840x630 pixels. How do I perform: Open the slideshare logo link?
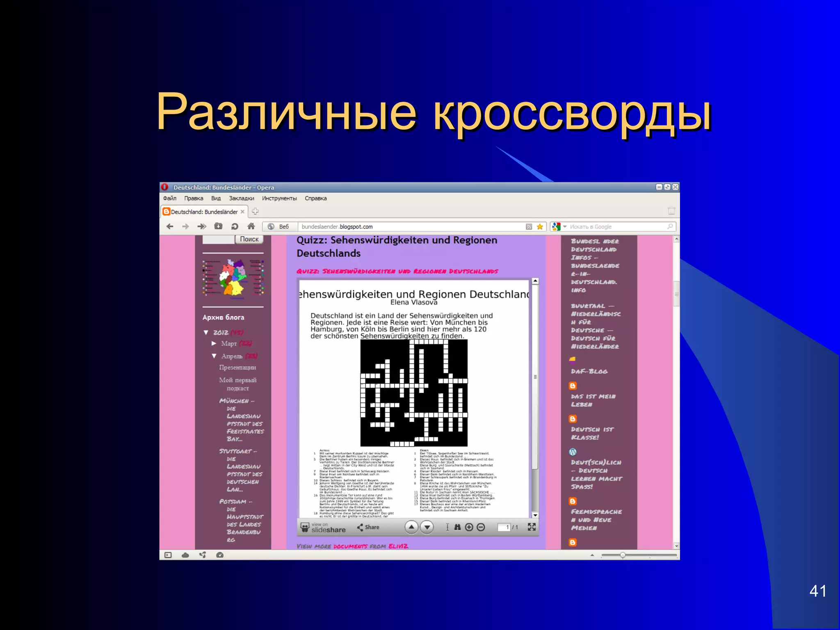[323, 527]
